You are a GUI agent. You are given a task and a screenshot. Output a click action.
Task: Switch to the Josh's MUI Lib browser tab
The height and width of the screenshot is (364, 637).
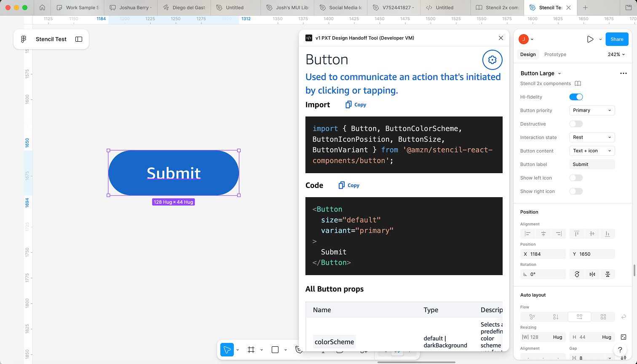pos(287,8)
